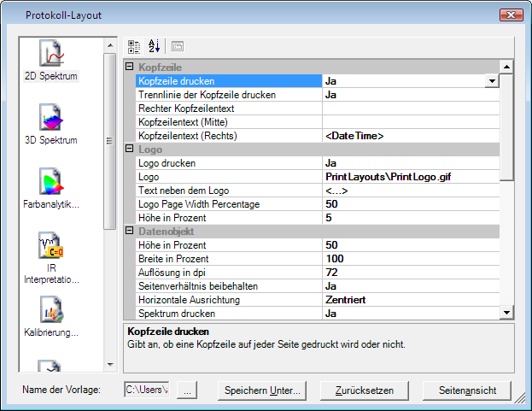This screenshot has width=532, height=411.
Task: Click the Zurücksetzen button
Action: click(x=363, y=390)
